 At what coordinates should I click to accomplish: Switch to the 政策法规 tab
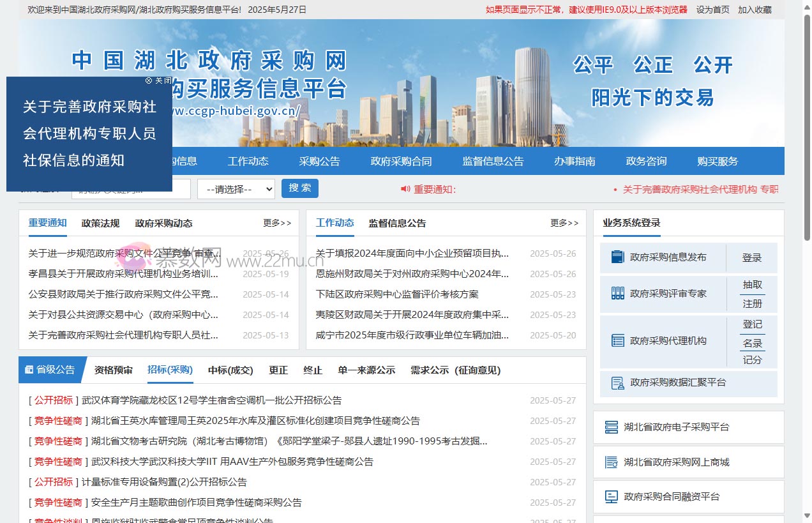100,224
